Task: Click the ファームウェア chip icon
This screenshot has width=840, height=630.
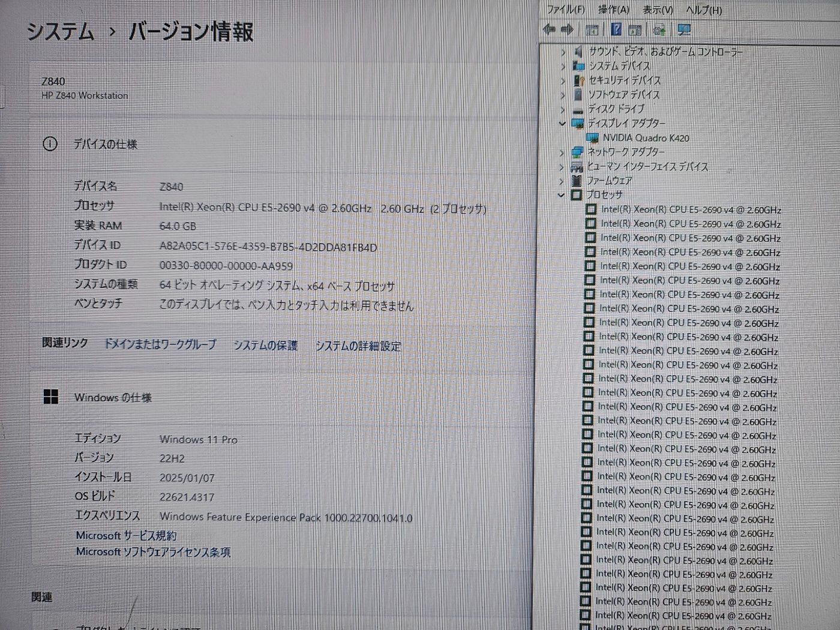Action: click(577, 181)
